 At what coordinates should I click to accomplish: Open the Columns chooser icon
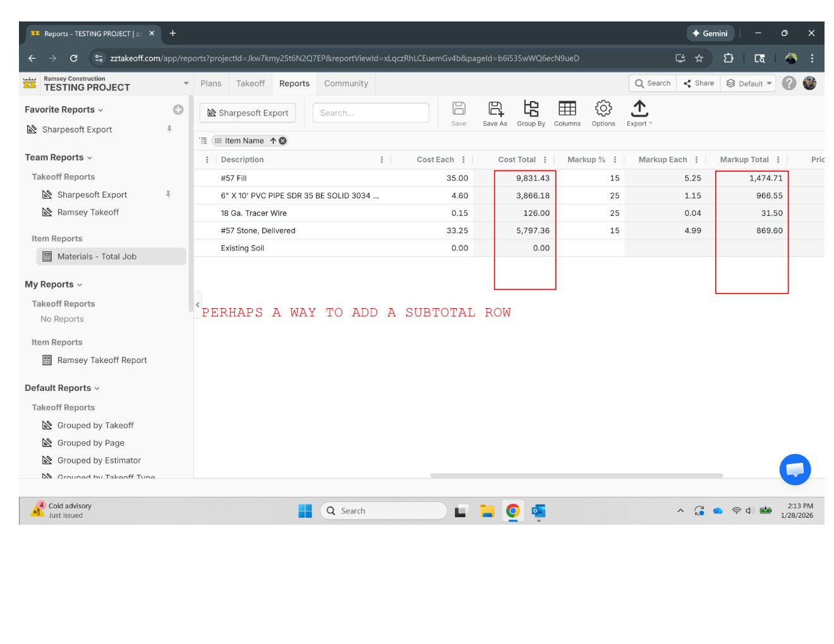click(x=567, y=110)
